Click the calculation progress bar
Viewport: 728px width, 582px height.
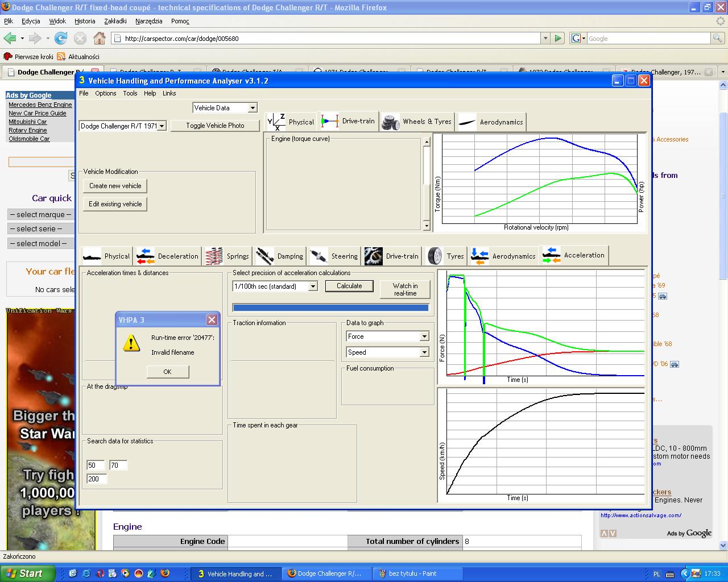pos(330,307)
